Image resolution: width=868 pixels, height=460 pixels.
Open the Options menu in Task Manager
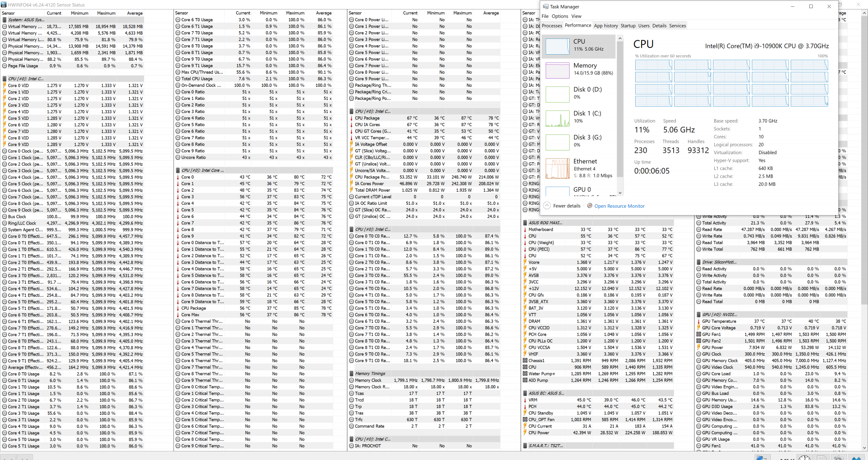point(560,16)
